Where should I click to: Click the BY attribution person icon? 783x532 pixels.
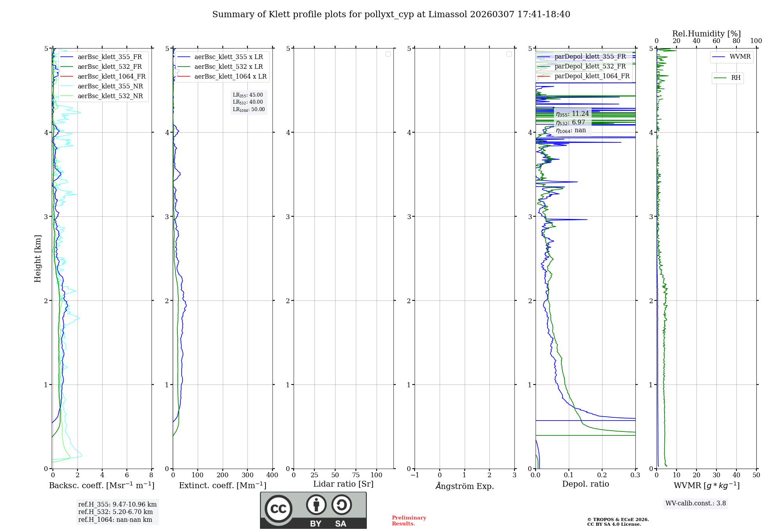tap(316, 505)
